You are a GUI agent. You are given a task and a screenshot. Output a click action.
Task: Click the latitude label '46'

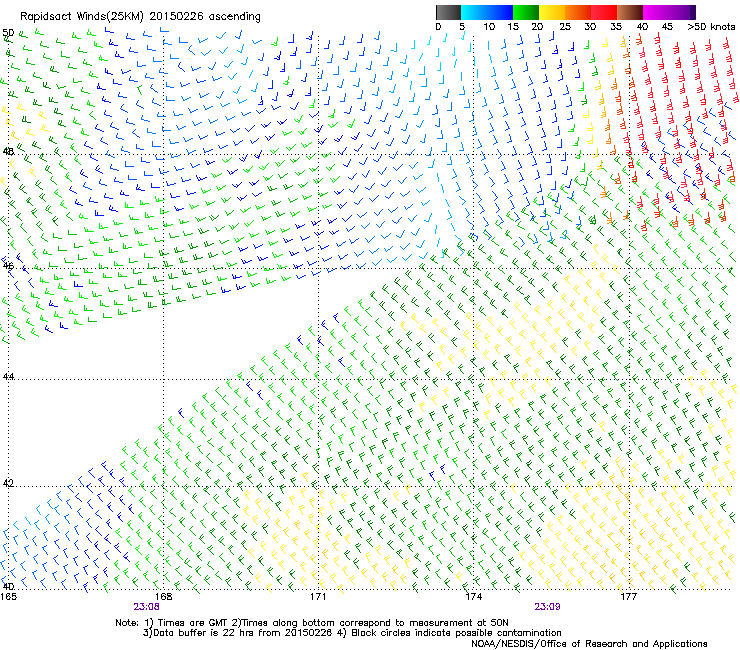click(x=8, y=266)
